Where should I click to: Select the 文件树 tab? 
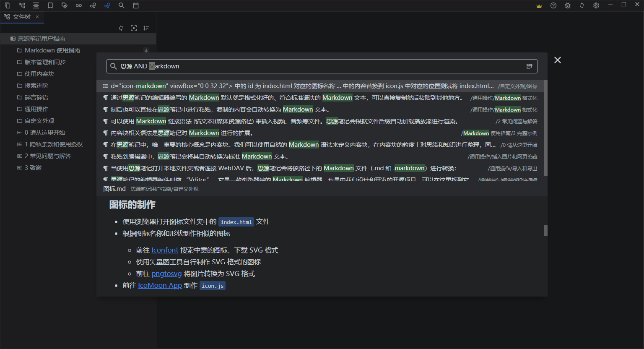point(21,17)
